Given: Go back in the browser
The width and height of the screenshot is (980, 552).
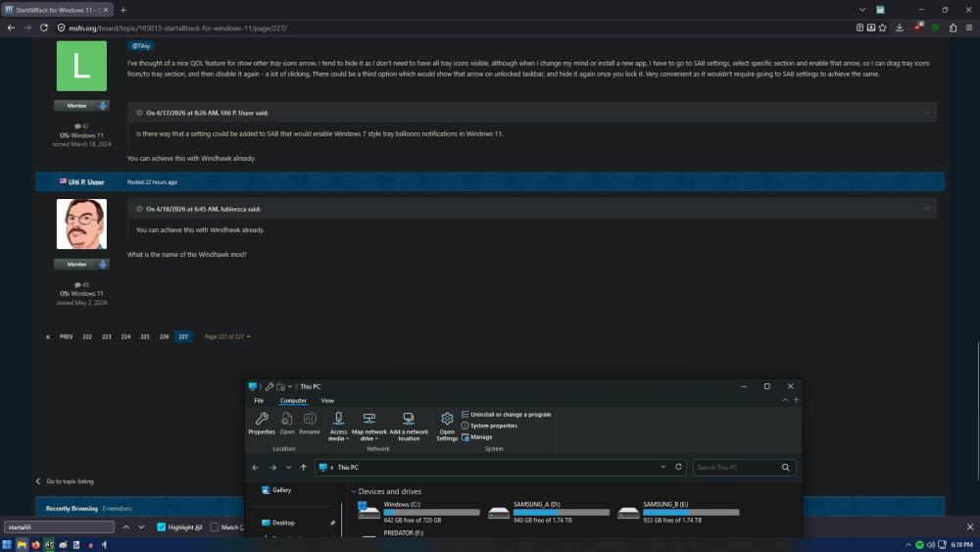Looking at the screenshot, I should point(11,27).
